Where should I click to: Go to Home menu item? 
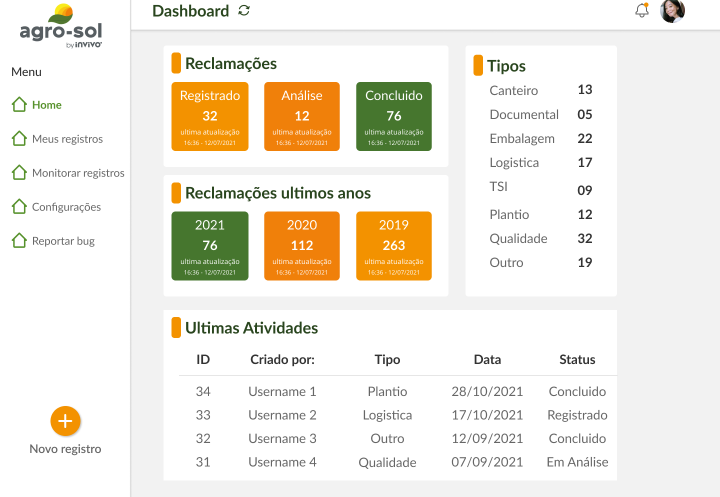[x=47, y=105]
